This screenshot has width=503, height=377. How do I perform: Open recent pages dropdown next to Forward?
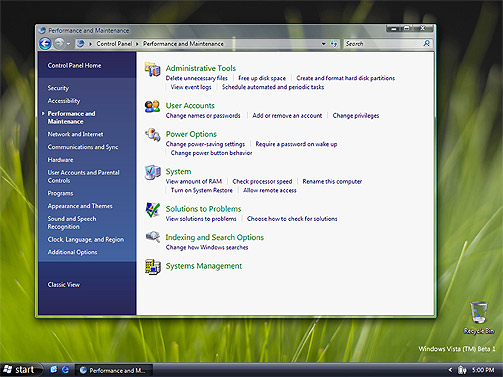68,44
